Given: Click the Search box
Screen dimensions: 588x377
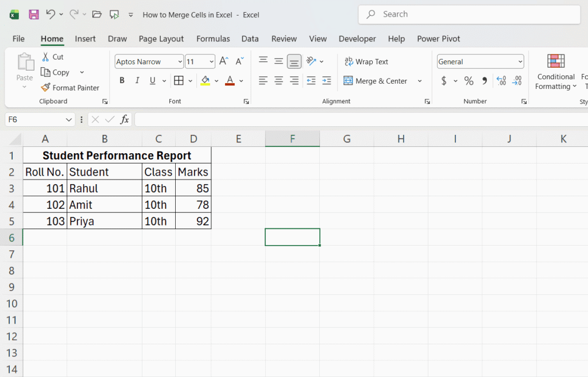Looking at the screenshot, I should (x=469, y=14).
